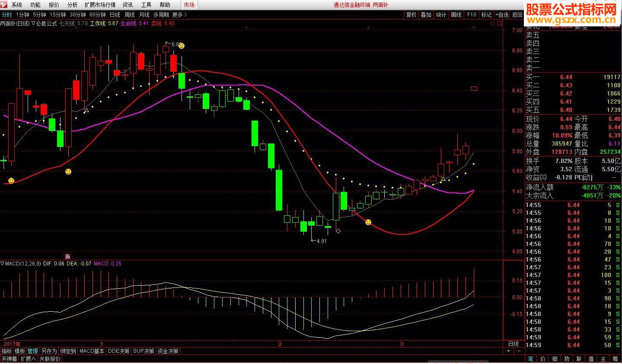Zoom in using the plus button

pyautogui.click(x=508, y=351)
